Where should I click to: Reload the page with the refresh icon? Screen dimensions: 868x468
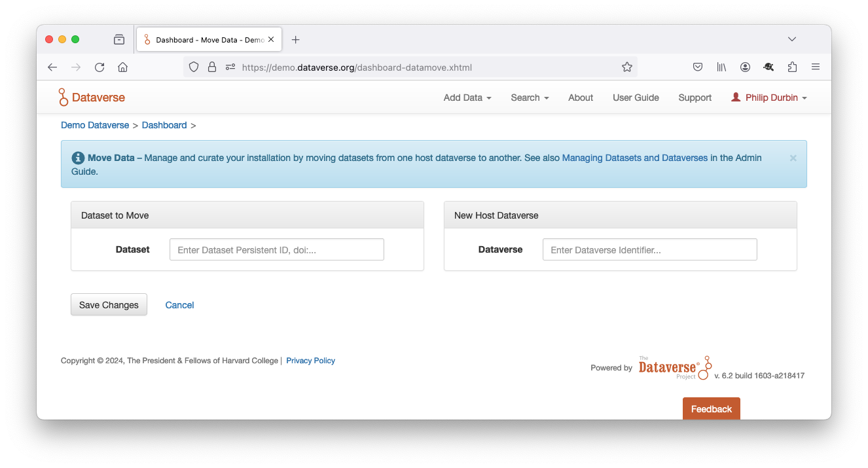pos(99,67)
